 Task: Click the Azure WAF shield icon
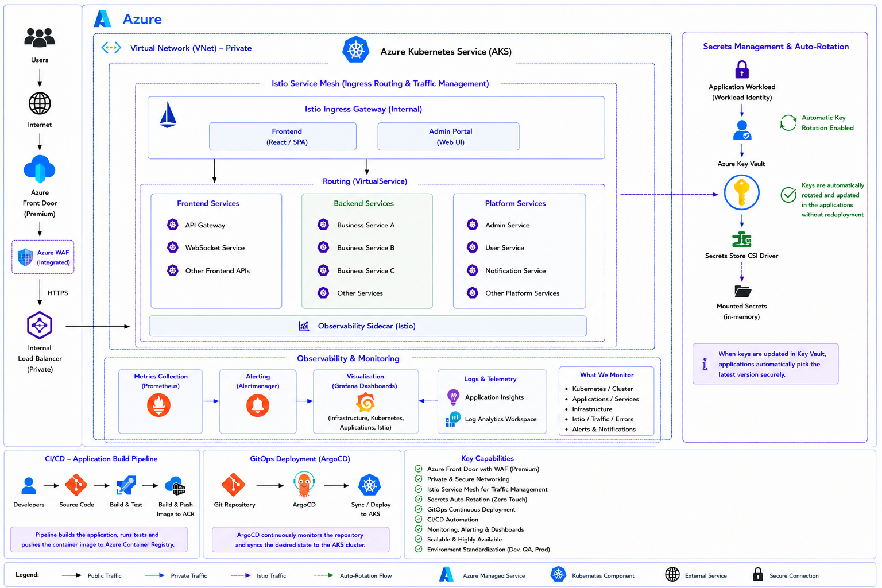point(25,257)
